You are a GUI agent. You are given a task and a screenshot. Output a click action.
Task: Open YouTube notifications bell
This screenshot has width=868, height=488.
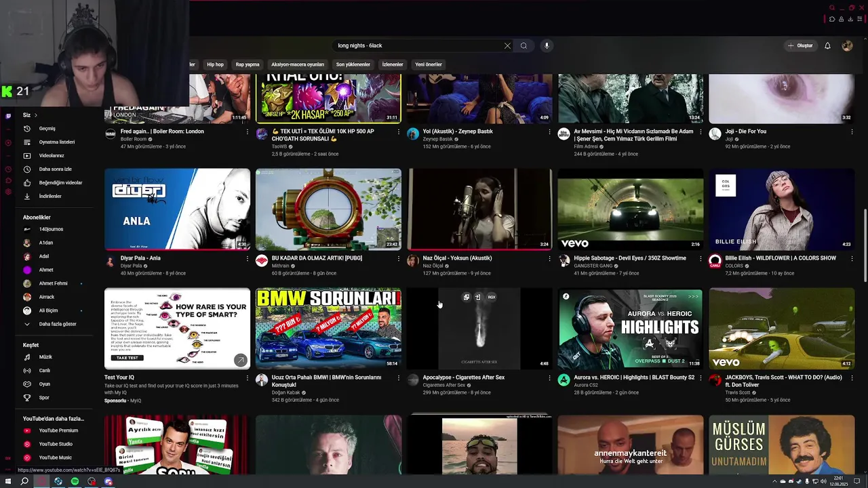827,45
